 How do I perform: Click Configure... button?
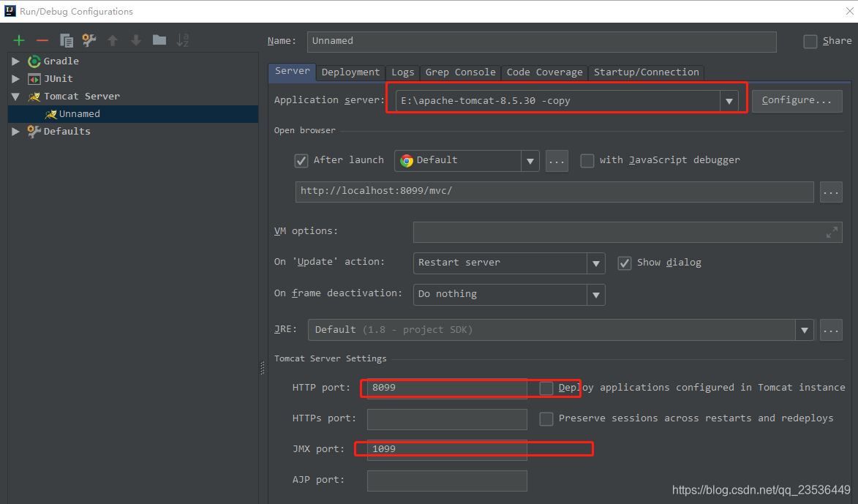coord(797,101)
